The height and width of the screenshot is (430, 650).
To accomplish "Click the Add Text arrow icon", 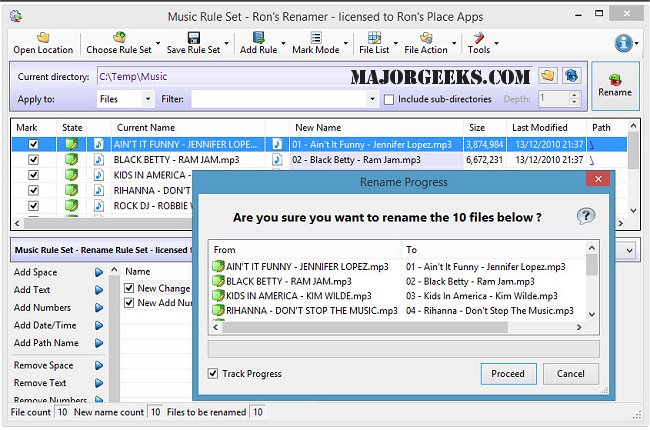I will 99,290.
